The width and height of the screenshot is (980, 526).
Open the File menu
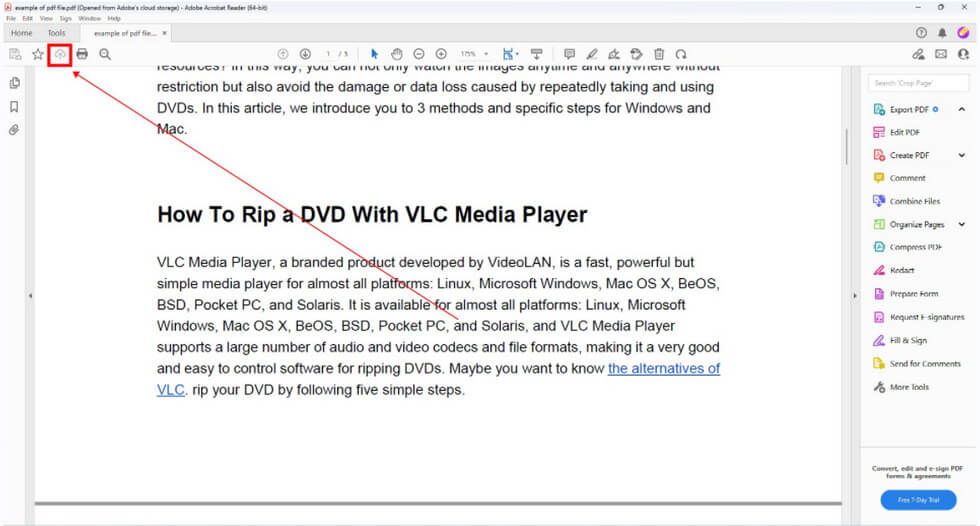[11, 19]
